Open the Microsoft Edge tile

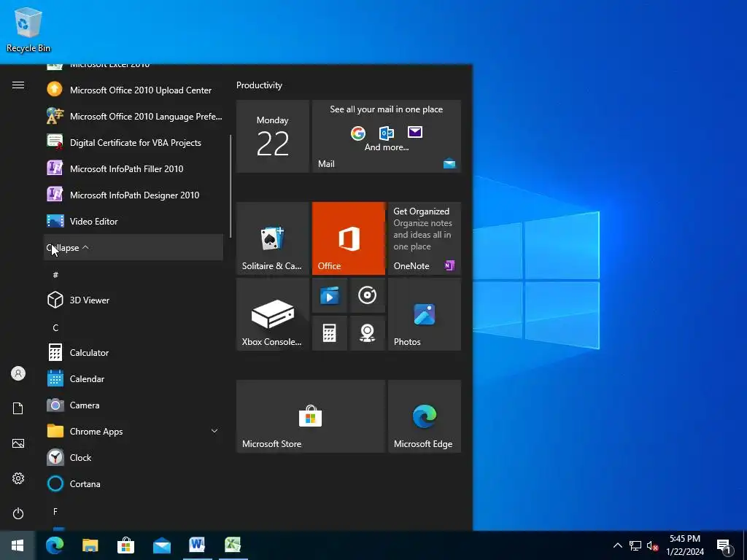point(425,416)
